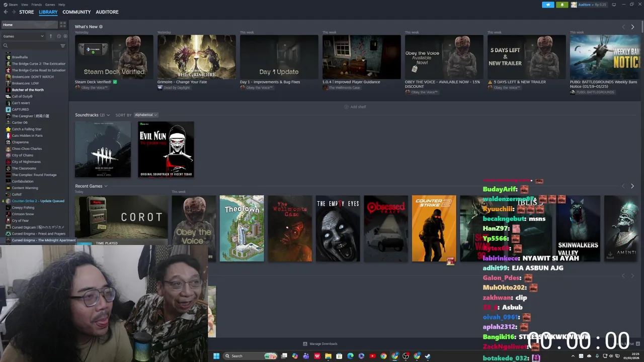Open Skinwalkers Valley game tile
Screen dimensions: 644x362
pyautogui.click(x=578, y=228)
